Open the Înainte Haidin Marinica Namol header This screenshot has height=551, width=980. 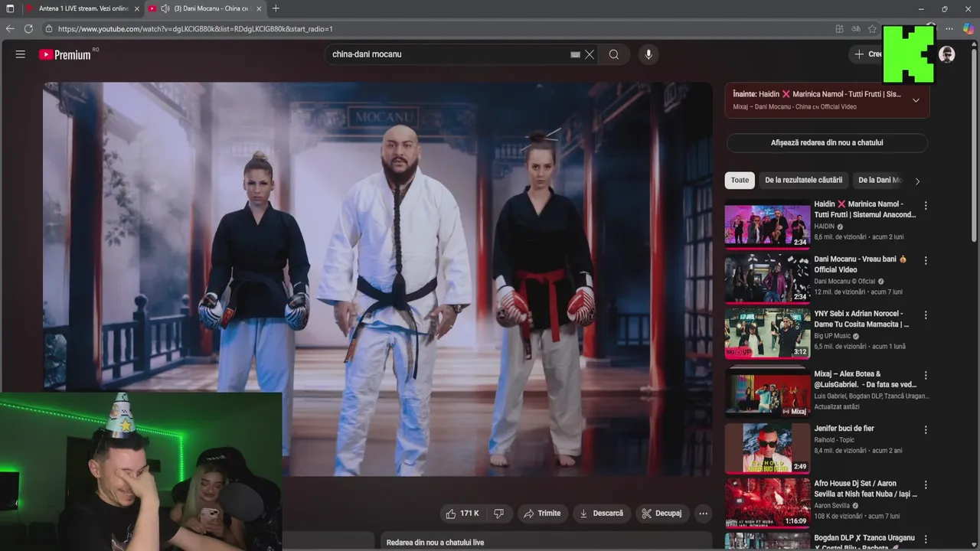[816, 94]
